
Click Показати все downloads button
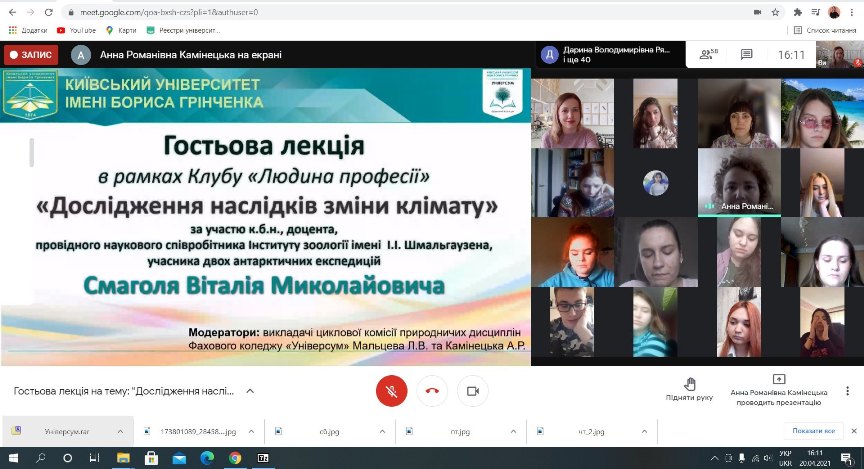pos(813,431)
